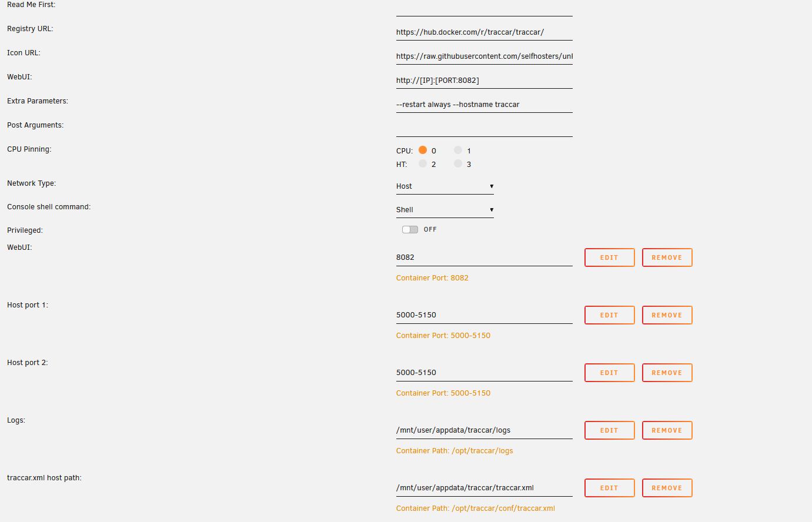This screenshot has width=812, height=522.
Task: Edit the Logs path entry
Action: click(x=610, y=430)
